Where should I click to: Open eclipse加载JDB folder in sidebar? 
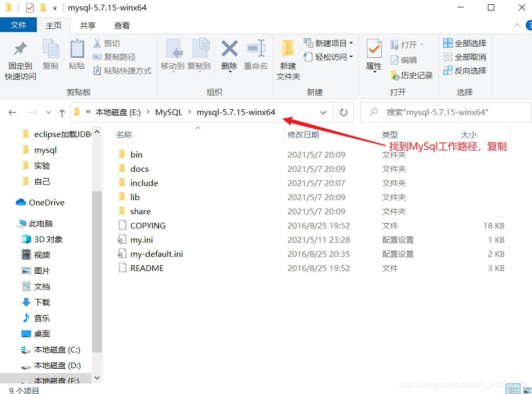pyautogui.click(x=63, y=134)
